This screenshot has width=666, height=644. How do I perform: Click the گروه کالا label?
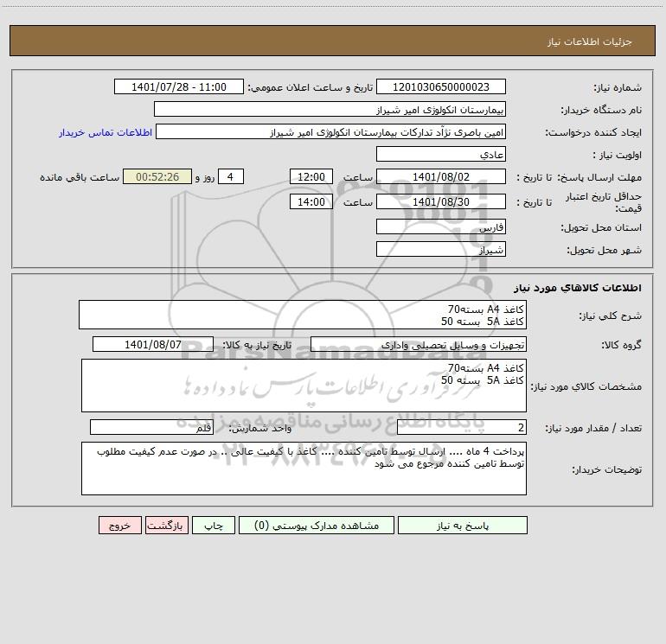click(x=621, y=345)
